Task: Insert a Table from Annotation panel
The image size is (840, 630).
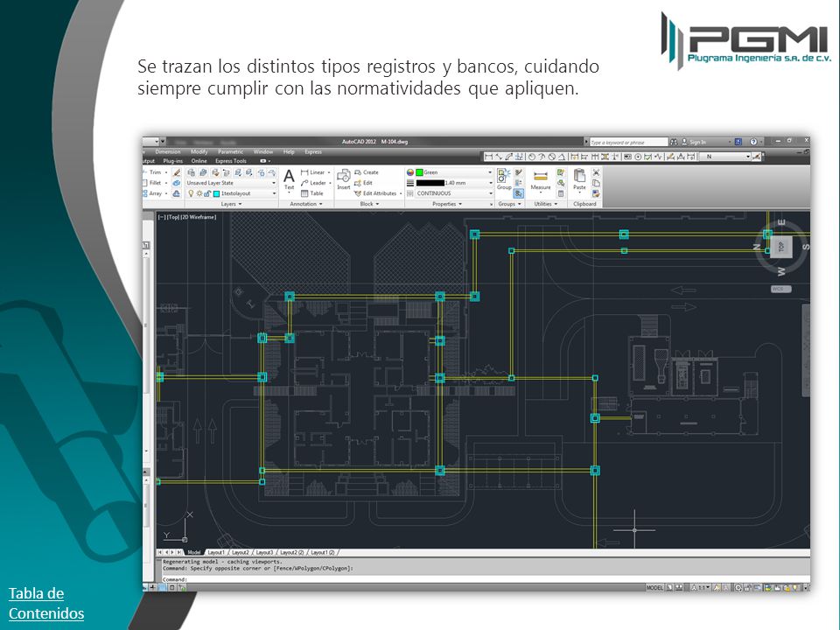Action: [312, 193]
